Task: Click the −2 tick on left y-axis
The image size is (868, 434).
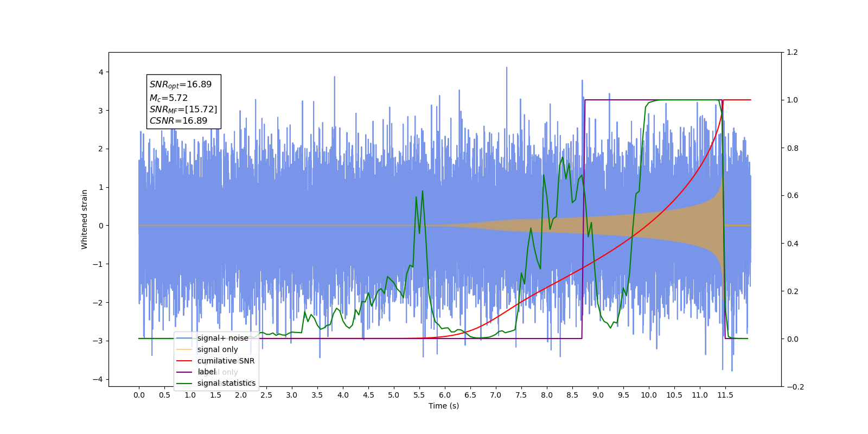Action: coord(99,303)
